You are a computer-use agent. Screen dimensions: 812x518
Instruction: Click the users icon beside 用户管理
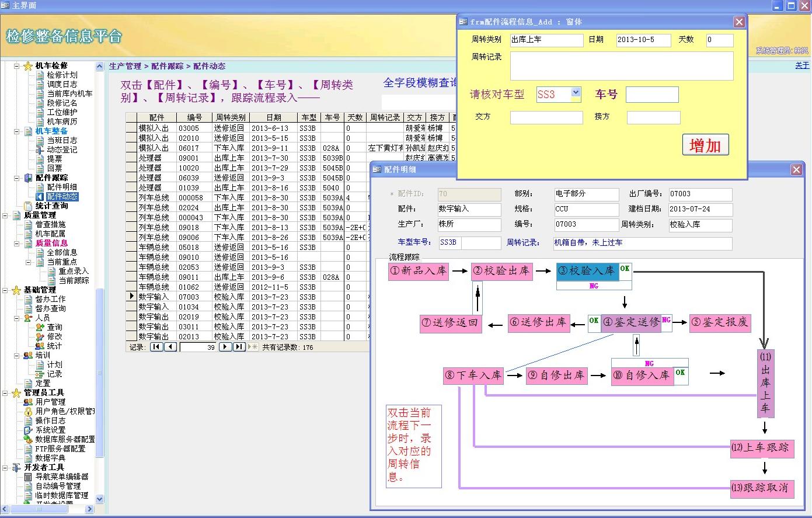pyautogui.click(x=28, y=402)
